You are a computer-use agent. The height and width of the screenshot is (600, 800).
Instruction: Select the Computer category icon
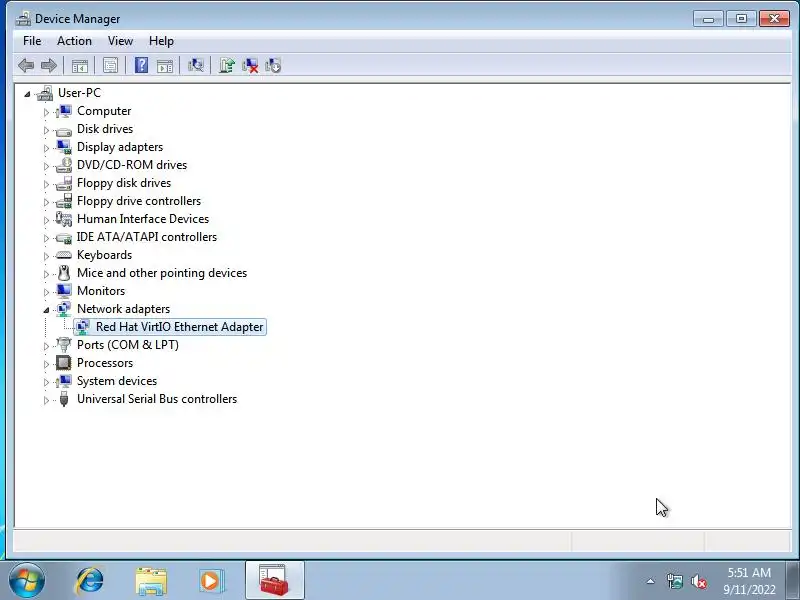[64, 111]
